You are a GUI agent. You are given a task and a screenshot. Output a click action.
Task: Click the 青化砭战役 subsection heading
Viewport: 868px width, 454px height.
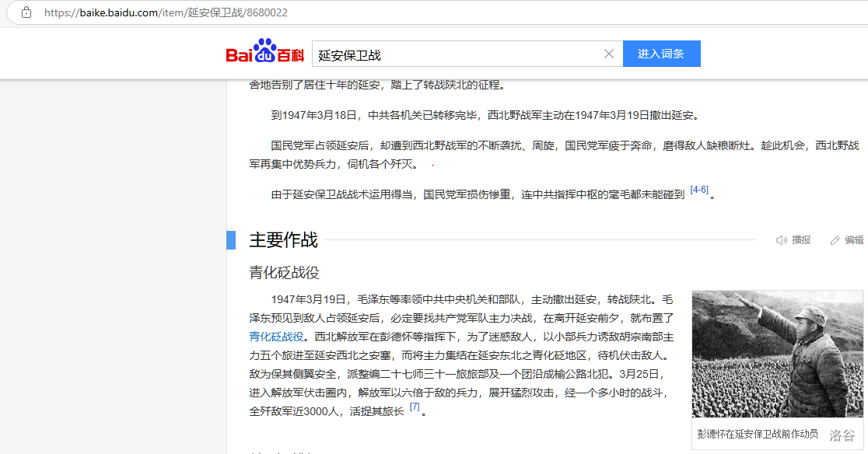[x=284, y=273]
